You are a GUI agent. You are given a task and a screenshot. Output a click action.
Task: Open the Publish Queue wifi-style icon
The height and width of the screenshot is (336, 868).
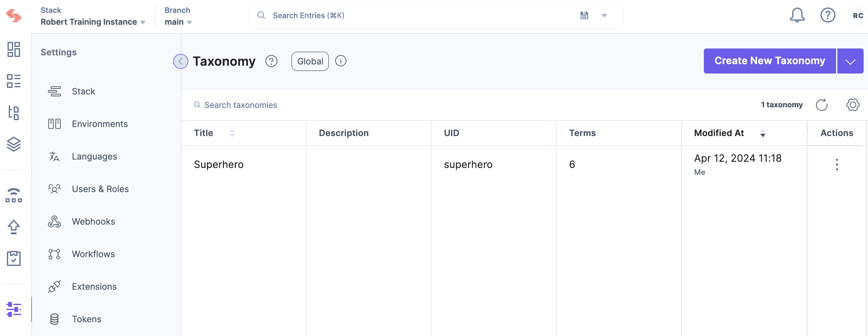point(14,196)
